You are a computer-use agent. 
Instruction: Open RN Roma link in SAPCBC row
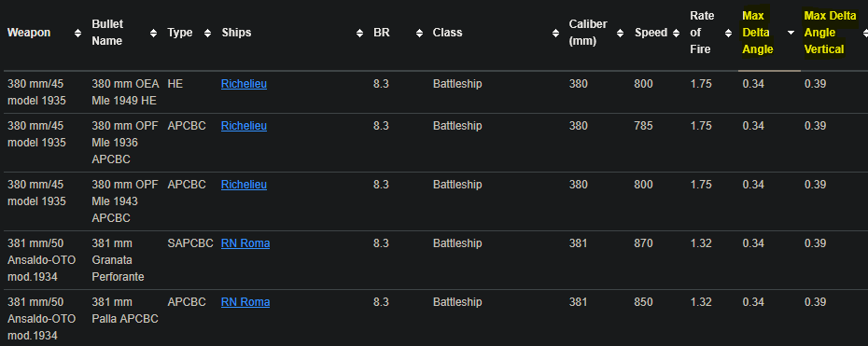pyautogui.click(x=245, y=243)
